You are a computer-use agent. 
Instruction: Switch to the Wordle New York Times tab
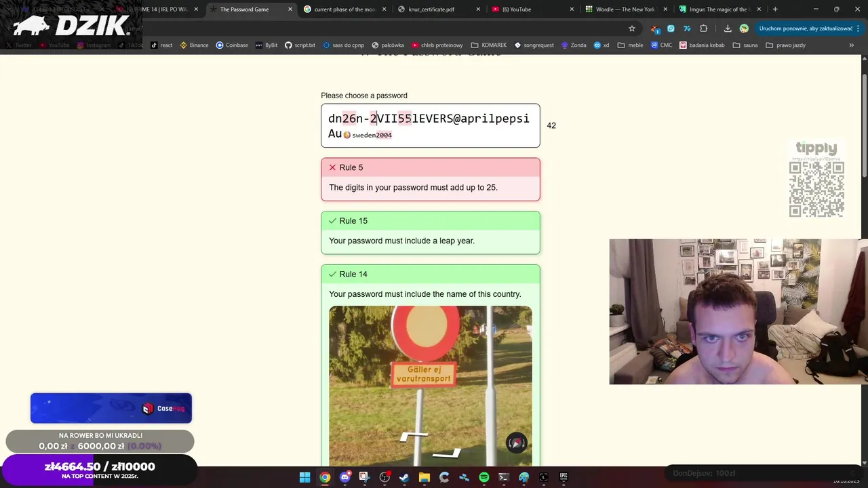pyautogui.click(x=626, y=9)
